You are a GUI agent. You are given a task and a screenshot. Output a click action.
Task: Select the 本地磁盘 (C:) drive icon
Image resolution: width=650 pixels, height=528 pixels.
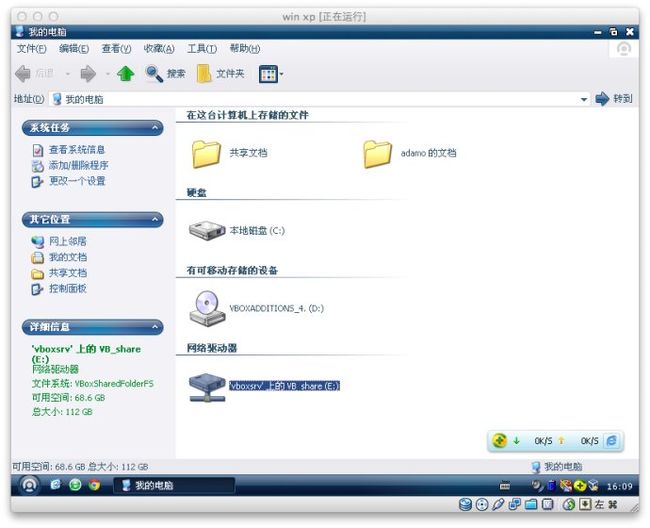tap(207, 230)
